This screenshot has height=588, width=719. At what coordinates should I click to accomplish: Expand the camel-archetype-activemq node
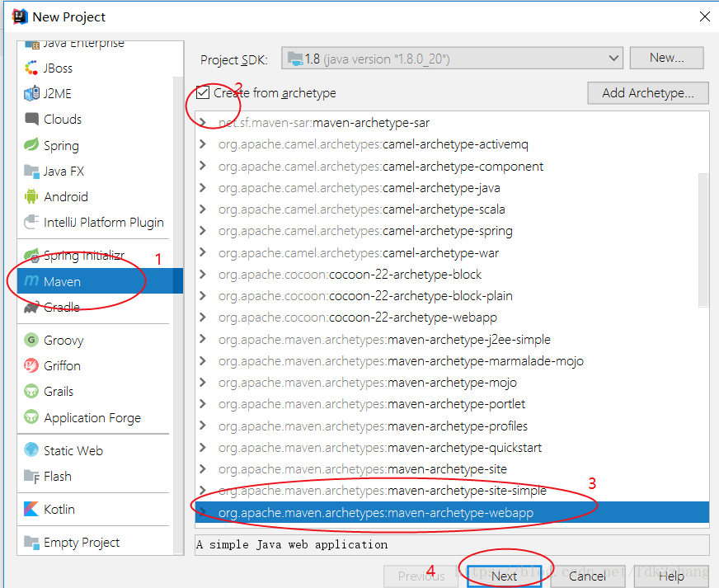[202, 144]
